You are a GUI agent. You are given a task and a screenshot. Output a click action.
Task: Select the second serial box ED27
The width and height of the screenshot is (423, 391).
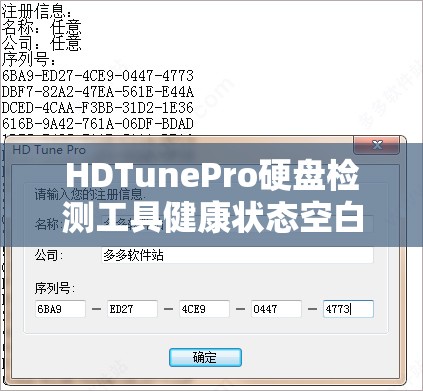click(x=132, y=309)
